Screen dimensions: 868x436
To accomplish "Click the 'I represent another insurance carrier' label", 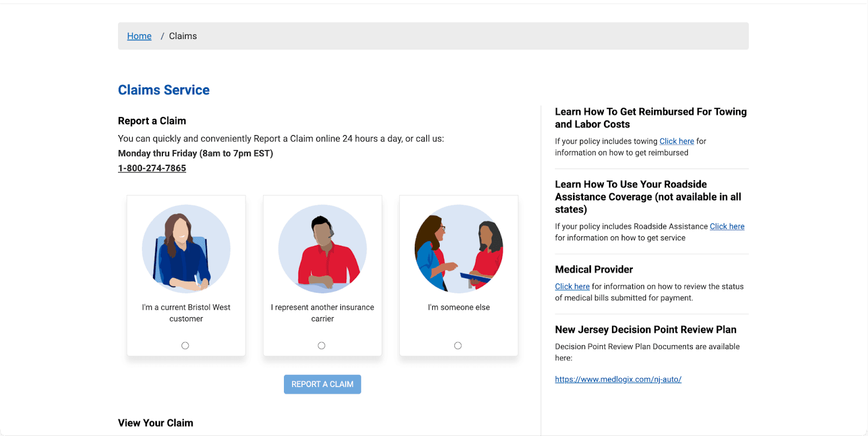I will point(322,313).
